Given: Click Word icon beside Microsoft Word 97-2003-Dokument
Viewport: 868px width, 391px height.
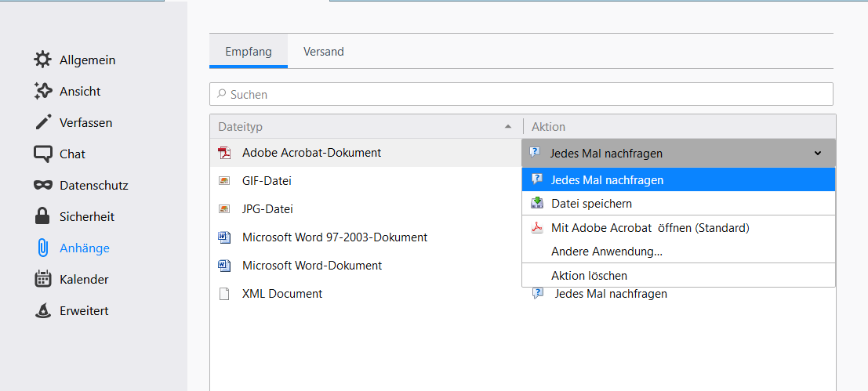Looking at the screenshot, I should [x=224, y=237].
